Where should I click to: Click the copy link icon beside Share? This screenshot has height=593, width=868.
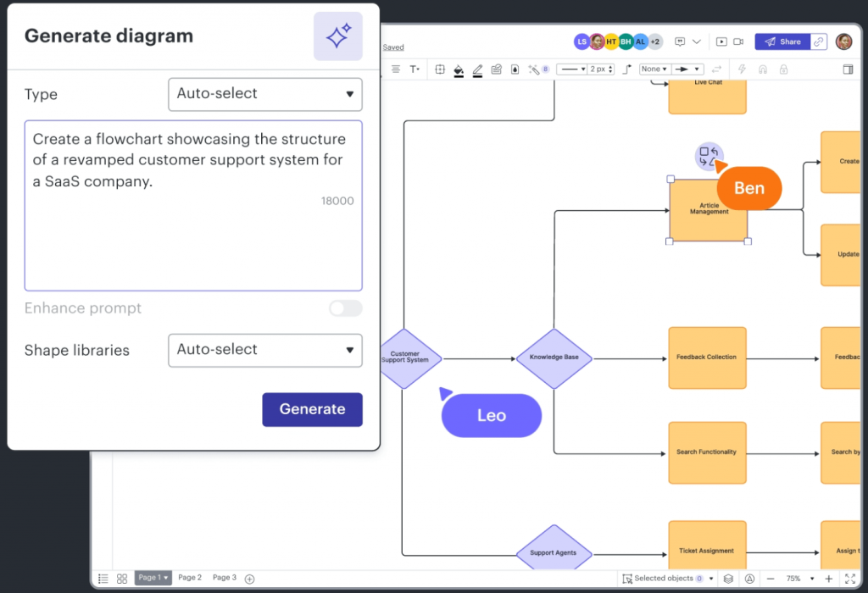click(x=819, y=41)
